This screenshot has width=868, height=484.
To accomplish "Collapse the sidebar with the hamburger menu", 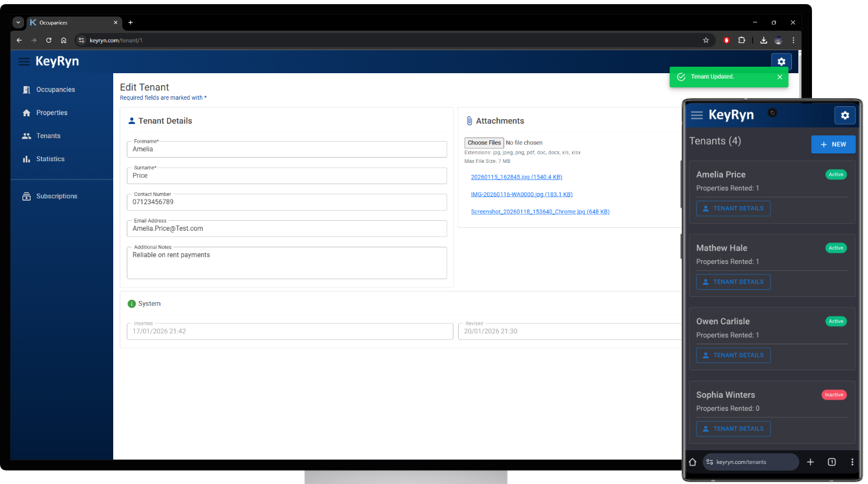I will pos(24,61).
